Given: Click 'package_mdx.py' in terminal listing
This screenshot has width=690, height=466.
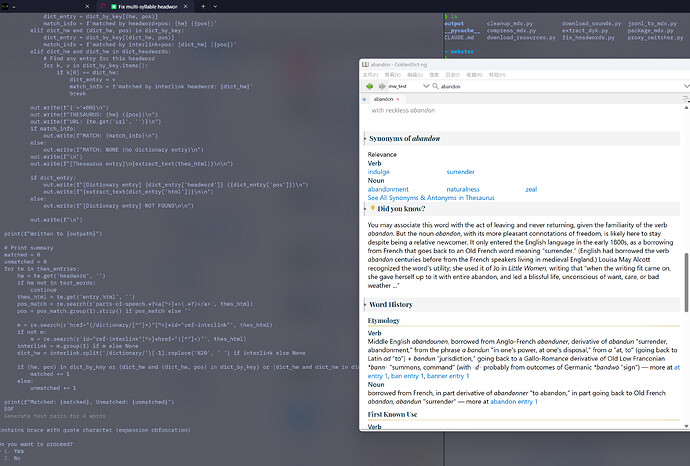Looking at the screenshot, I should click(x=650, y=30).
